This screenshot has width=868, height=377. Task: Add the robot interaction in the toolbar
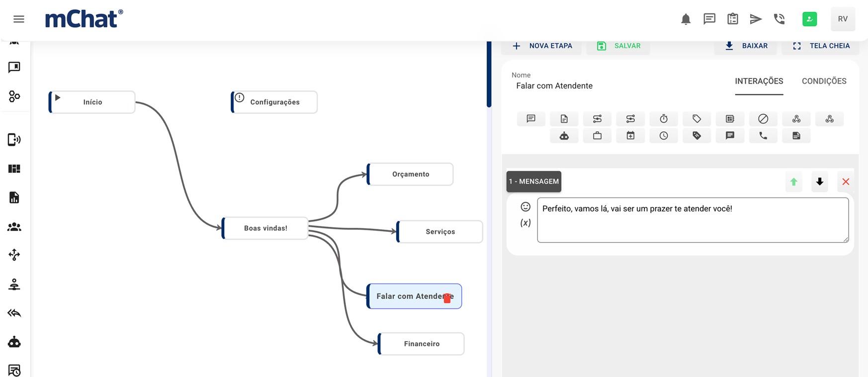pos(564,136)
